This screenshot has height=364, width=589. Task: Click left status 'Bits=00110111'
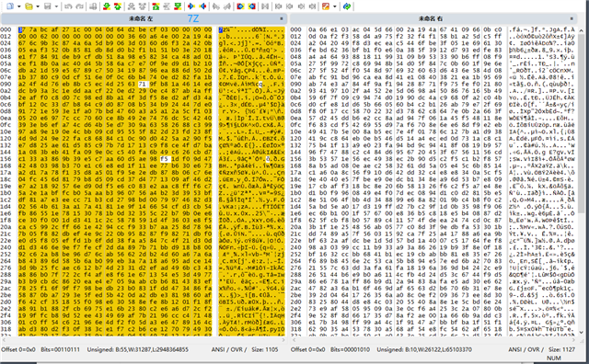coord(60,349)
